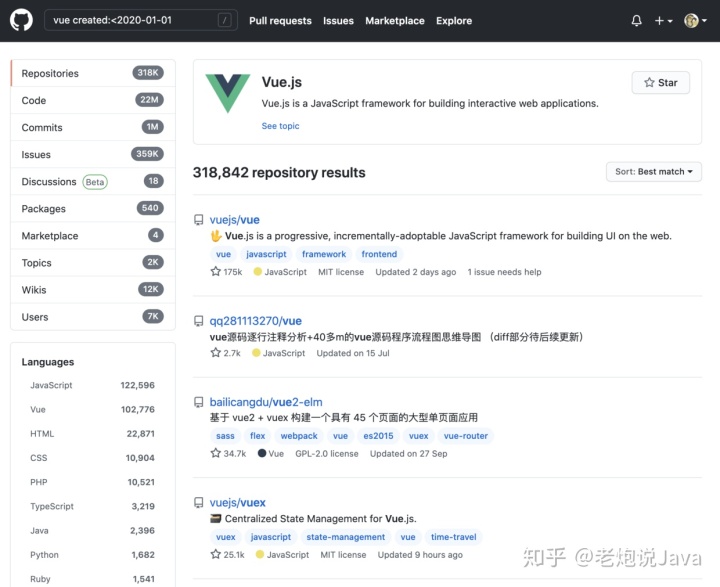Screen dimensions: 720x587
Task: Open Issues in the top navigation bar
Action: click(338, 21)
